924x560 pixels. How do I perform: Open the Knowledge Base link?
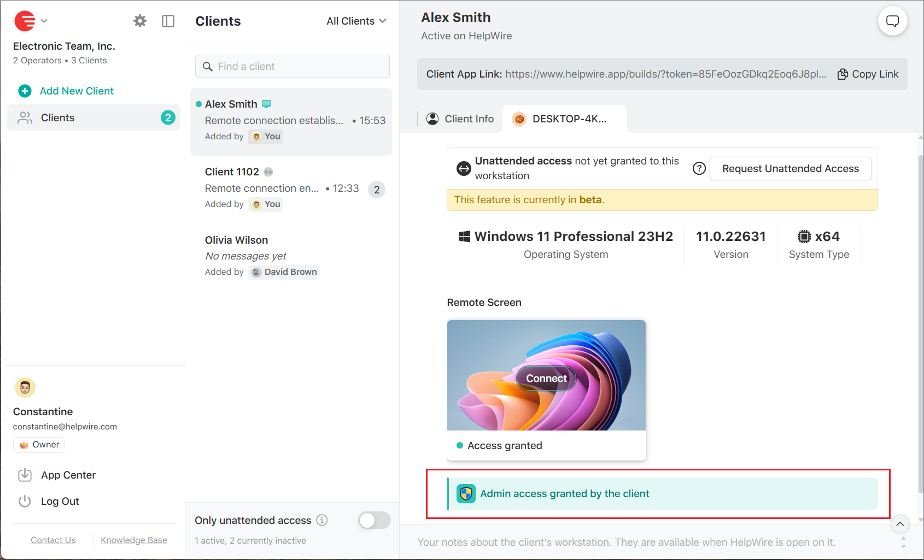[134, 540]
